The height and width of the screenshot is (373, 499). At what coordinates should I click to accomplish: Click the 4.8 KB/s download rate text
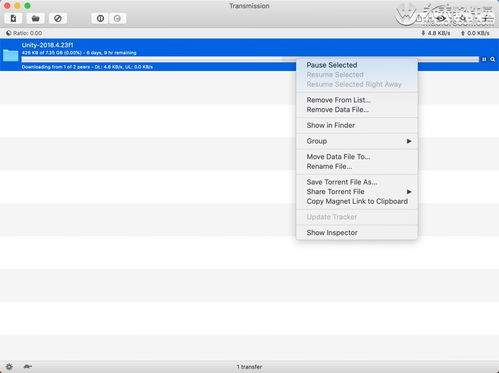tap(439, 33)
